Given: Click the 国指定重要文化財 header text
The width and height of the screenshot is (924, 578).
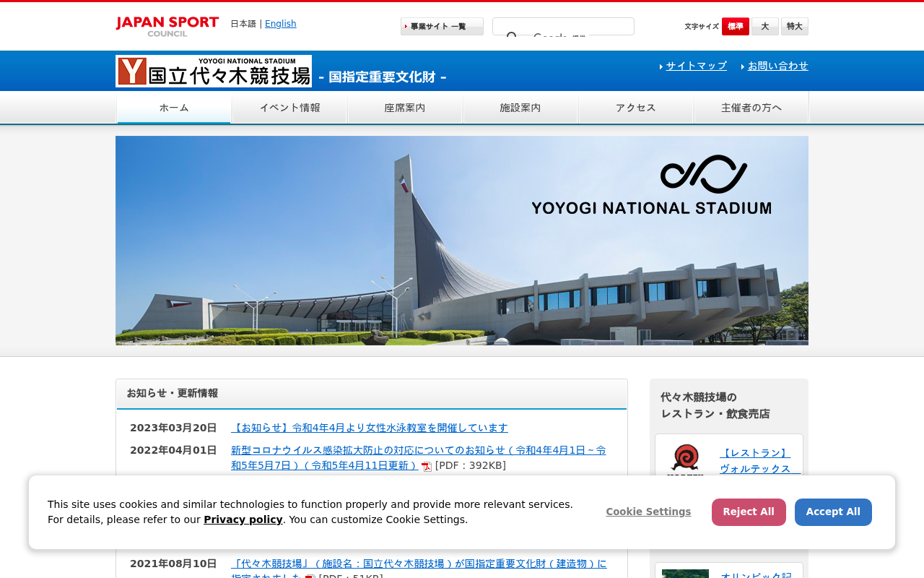Looking at the screenshot, I should 383,77.
